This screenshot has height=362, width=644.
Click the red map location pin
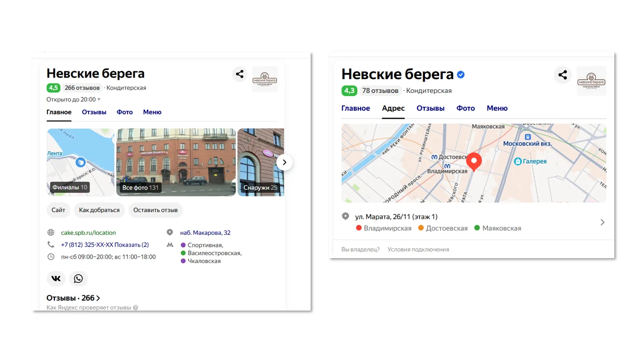pyautogui.click(x=474, y=162)
